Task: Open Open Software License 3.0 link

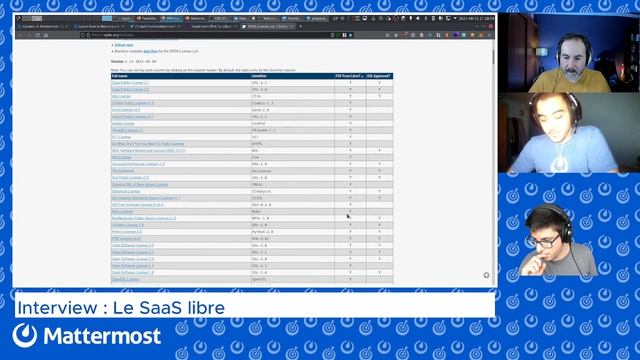Action: click(133, 245)
